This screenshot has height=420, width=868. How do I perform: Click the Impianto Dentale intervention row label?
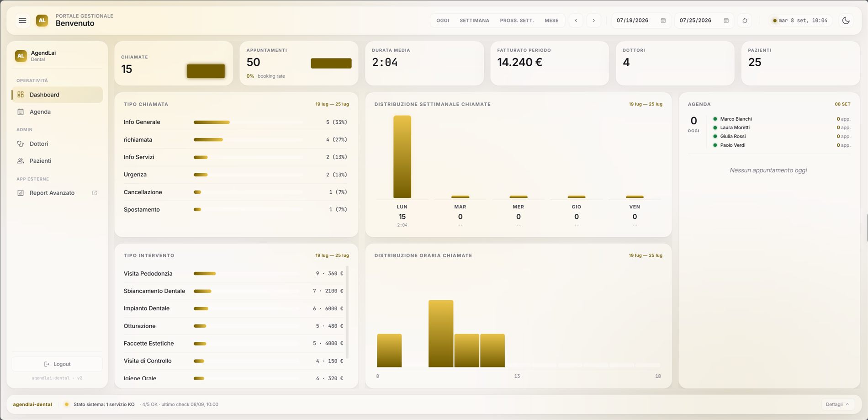click(x=147, y=308)
